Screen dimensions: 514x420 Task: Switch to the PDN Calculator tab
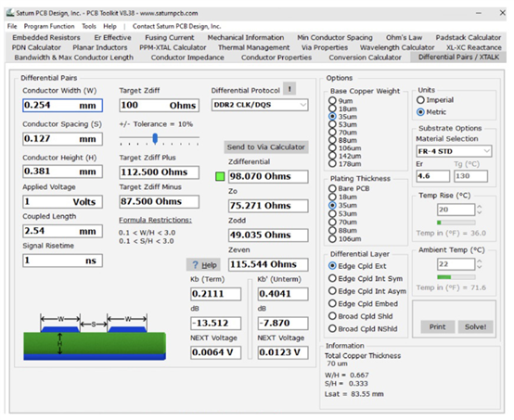(x=36, y=47)
